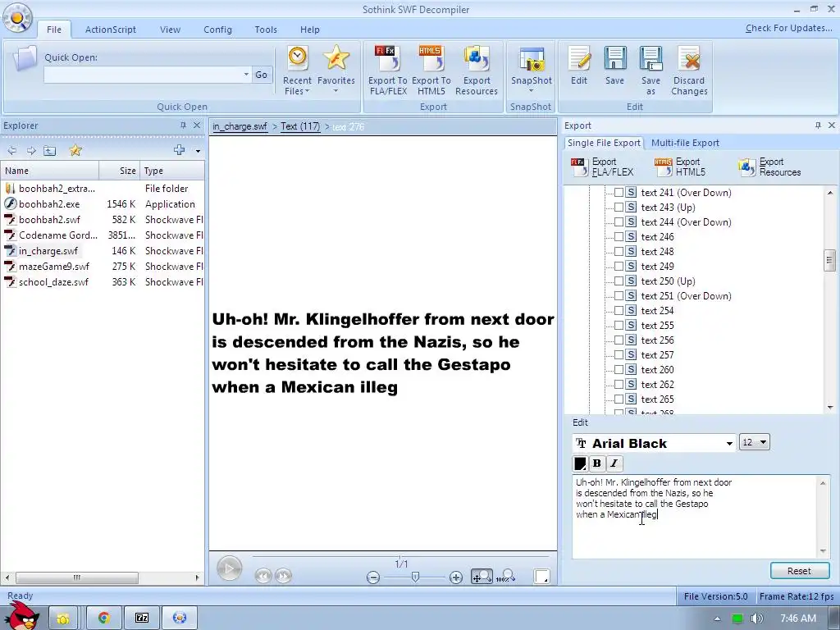The width and height of the screenshot is (840, 630).
Task: Open the Arial Black font dropdown
Action: pos(729,444)
